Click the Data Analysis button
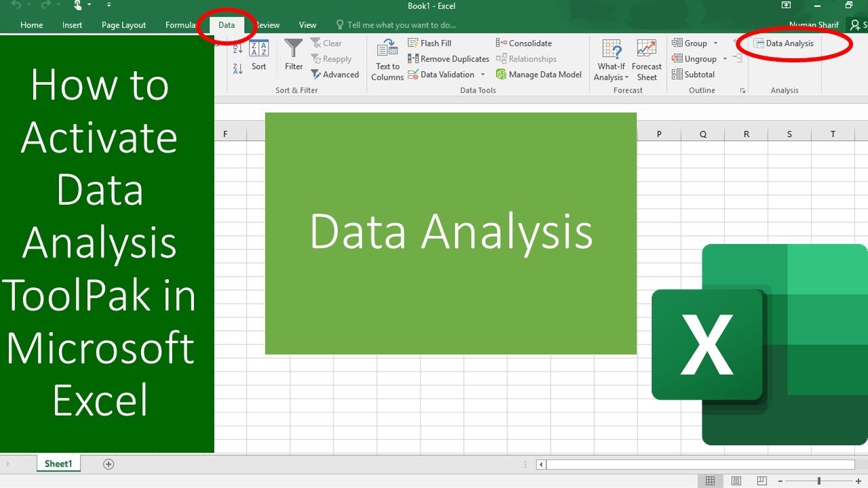The width and height of the screenshot is (868, 488). click(x=784, y=43)
